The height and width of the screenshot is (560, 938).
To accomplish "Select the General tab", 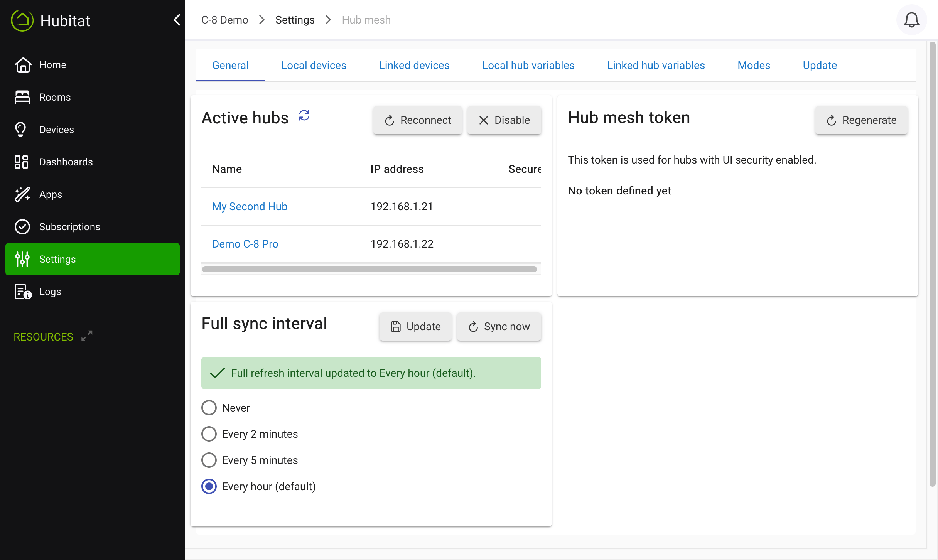I will point(230,65).
